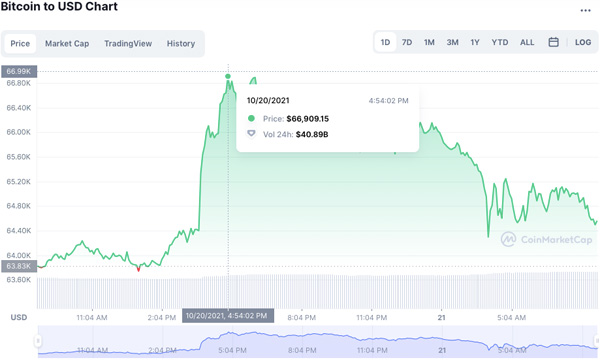
Task: Show the ALL time range
Action: (x=527, y=42)
